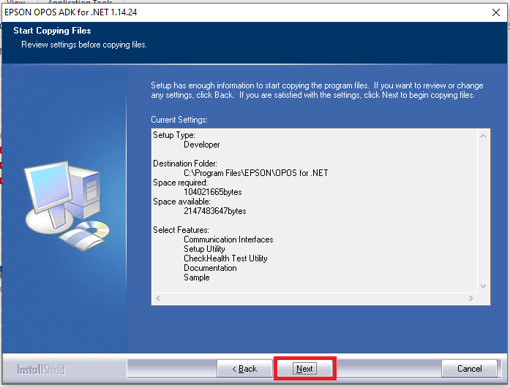Click the Developer setup type text
Viewport: 510px width, 387px height.
[202, 145]
